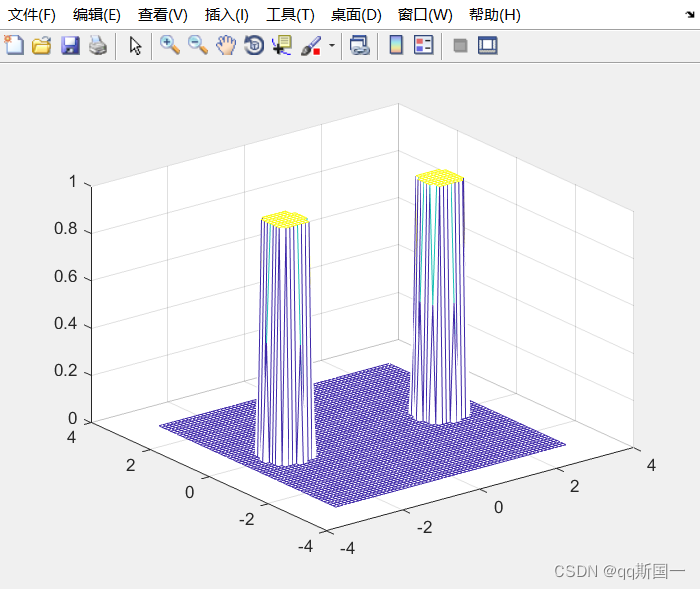Click the dock figure arrow icon
Viewport: 700px width, 589px height.
(690, 15)
